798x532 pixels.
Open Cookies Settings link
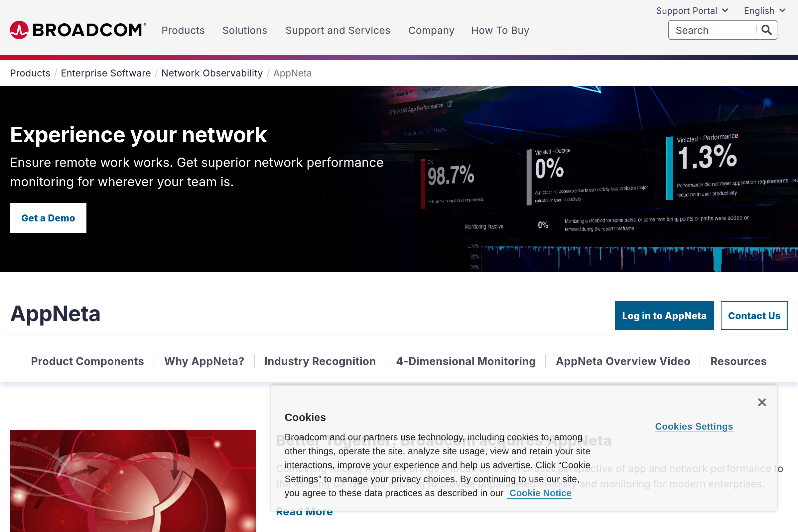[x=694, y=426]
